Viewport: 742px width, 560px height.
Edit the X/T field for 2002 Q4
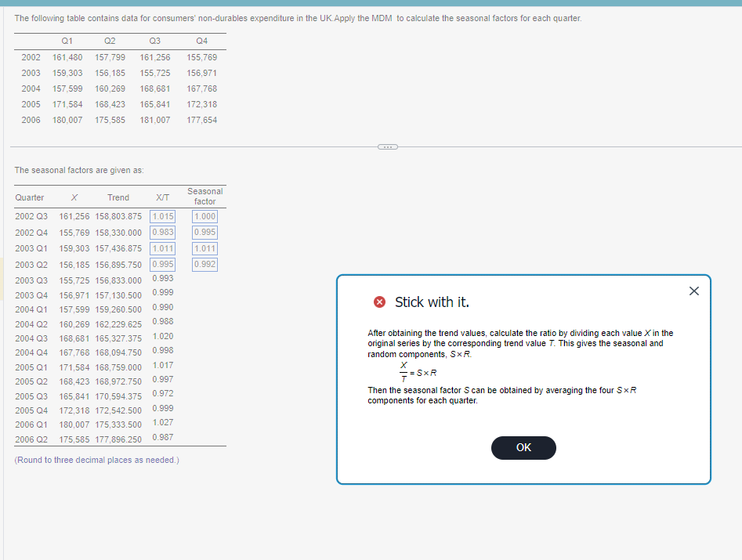pos(163,233)
